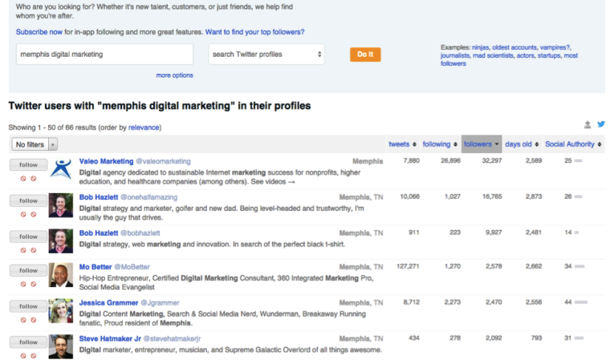610x364 pixels.
Task: Click Valeo Marketing's Social Authority bar showing 25
Action: (578, 161)
